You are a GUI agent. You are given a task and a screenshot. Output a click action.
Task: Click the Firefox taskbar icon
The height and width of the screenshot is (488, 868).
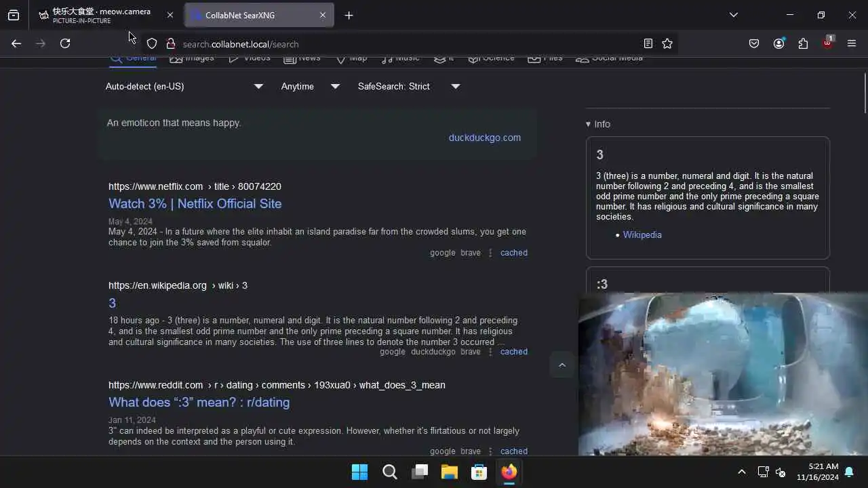509,472
